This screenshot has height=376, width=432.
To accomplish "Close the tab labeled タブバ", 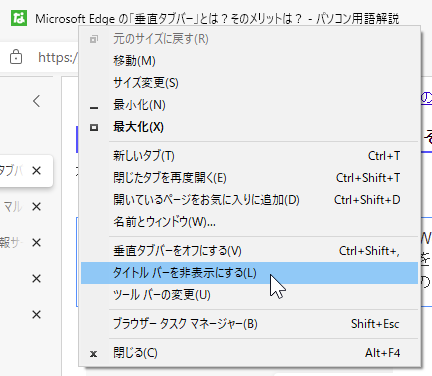I will 36,171.
